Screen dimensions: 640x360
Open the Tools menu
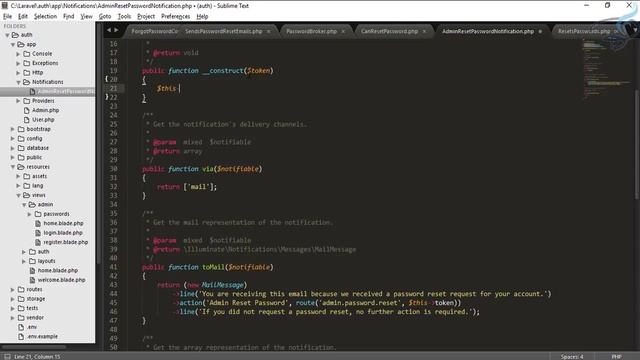pyautogui.click(x=124, y=16)
